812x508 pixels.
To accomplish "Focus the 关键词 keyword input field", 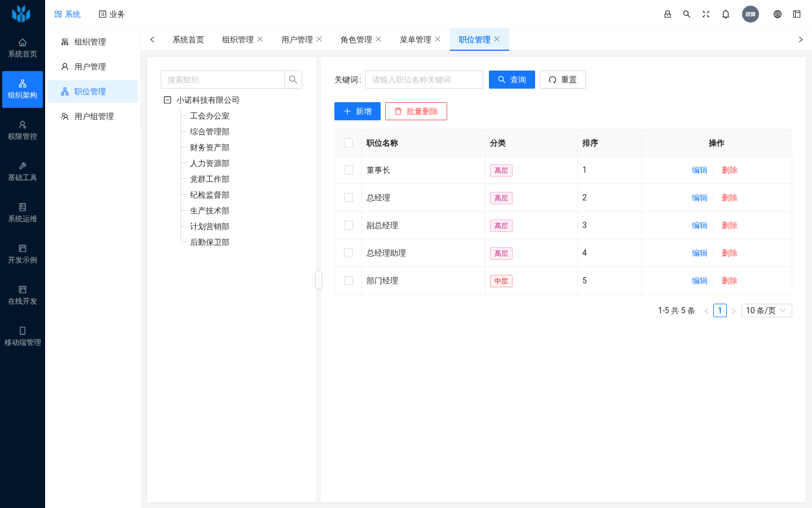I will (x=424, y=80).
